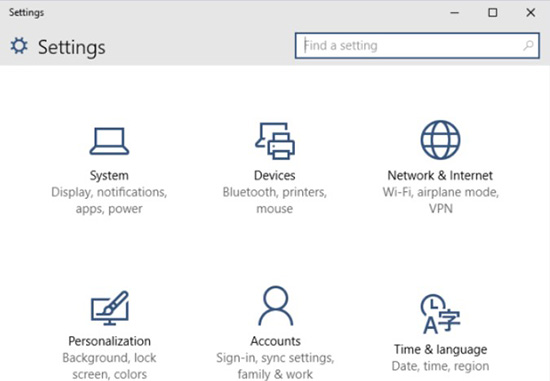The width and height of the screenshot is (550, 381).
Task: Minimize the Settings window
Action: tap(455, 13)
